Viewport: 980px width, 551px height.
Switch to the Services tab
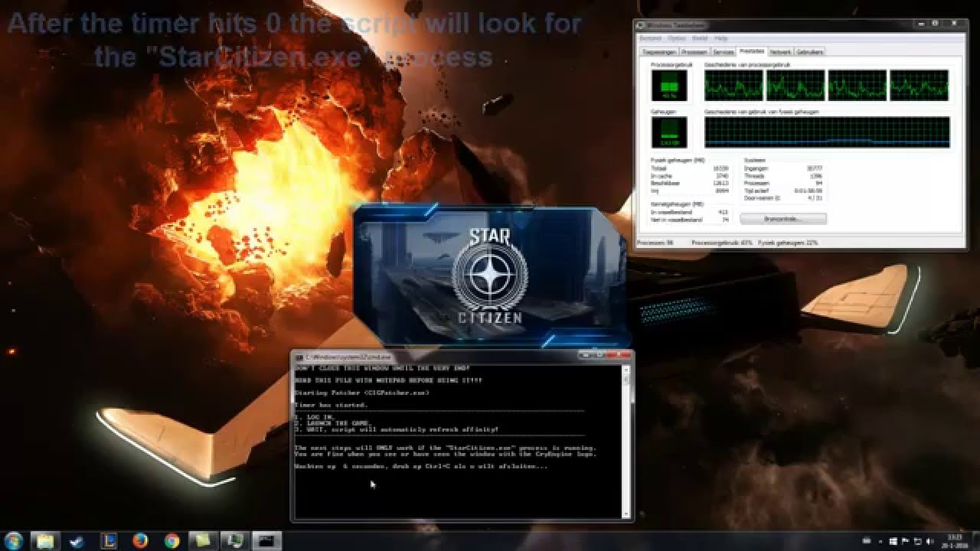point(724,52)
